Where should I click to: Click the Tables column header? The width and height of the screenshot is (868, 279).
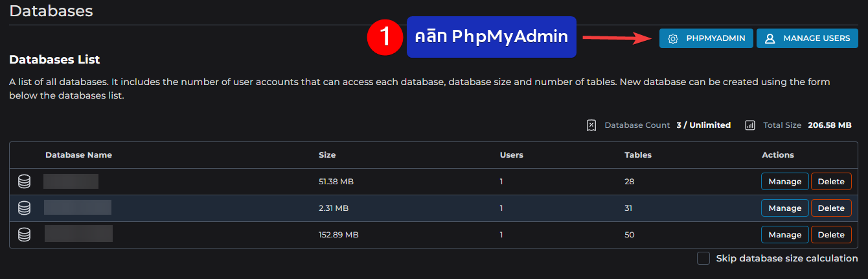[638, 155]
